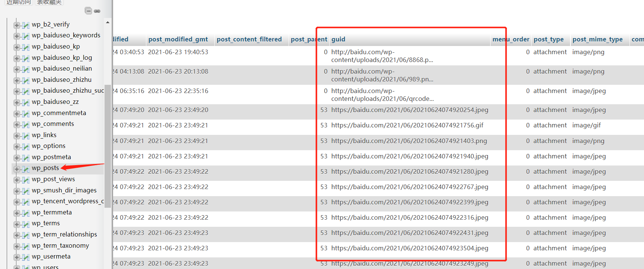Click the table icon beside wp_termmeta
644x269 pixels.
[25, 213]
